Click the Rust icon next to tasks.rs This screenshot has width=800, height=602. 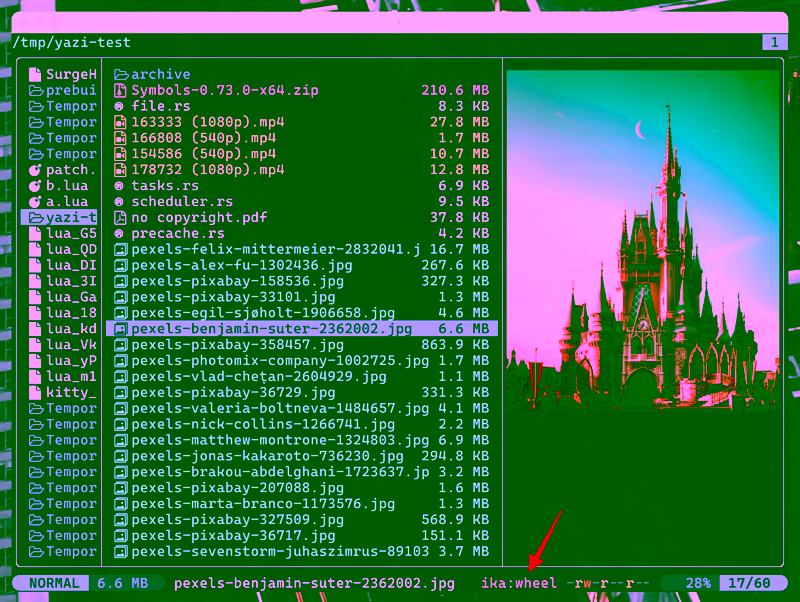click(119, 186)
